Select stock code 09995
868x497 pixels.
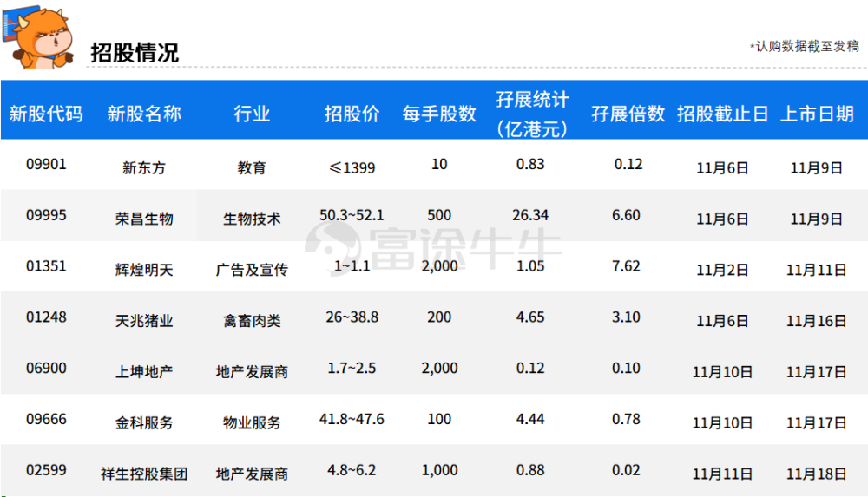click(x=46, y=215)
